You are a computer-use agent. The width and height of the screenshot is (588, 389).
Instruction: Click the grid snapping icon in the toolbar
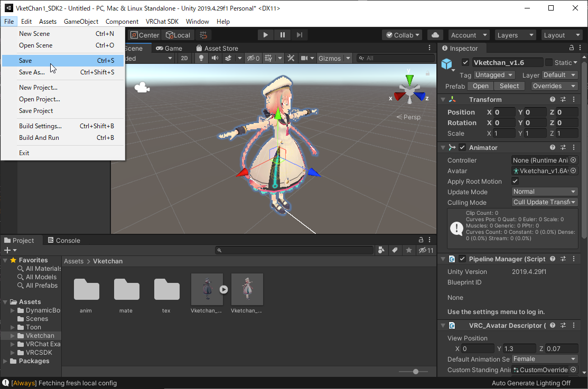tap(203, 35)
